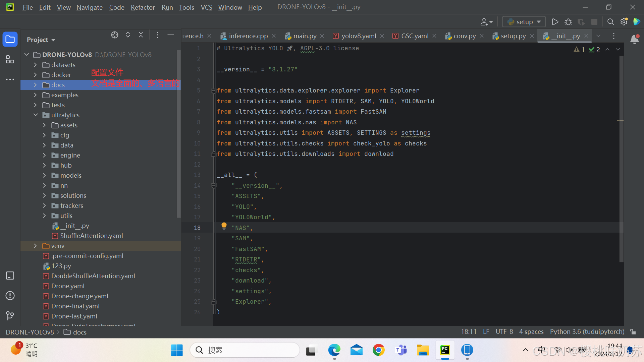Run the setup configuration
This screenshot has width=644, height=362.
coord(555,22)
